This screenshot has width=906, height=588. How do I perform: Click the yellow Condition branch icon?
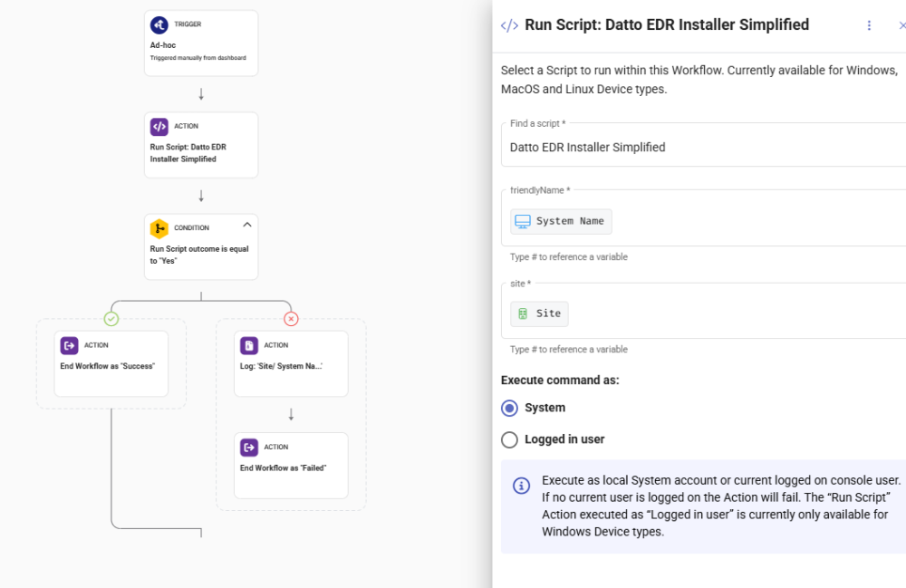point(159,228)
